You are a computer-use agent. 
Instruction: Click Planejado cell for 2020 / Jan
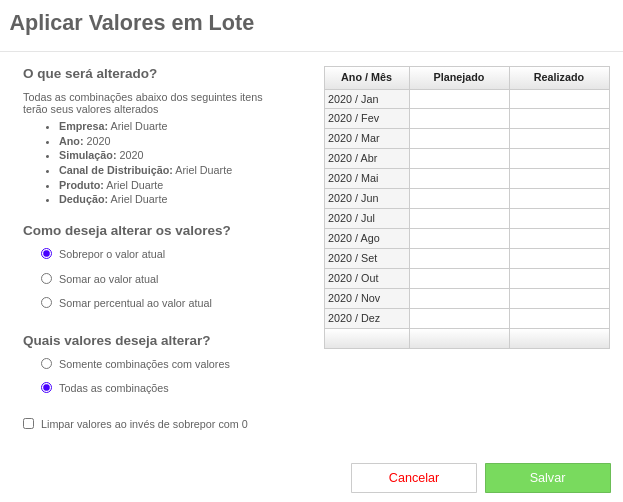459,99
